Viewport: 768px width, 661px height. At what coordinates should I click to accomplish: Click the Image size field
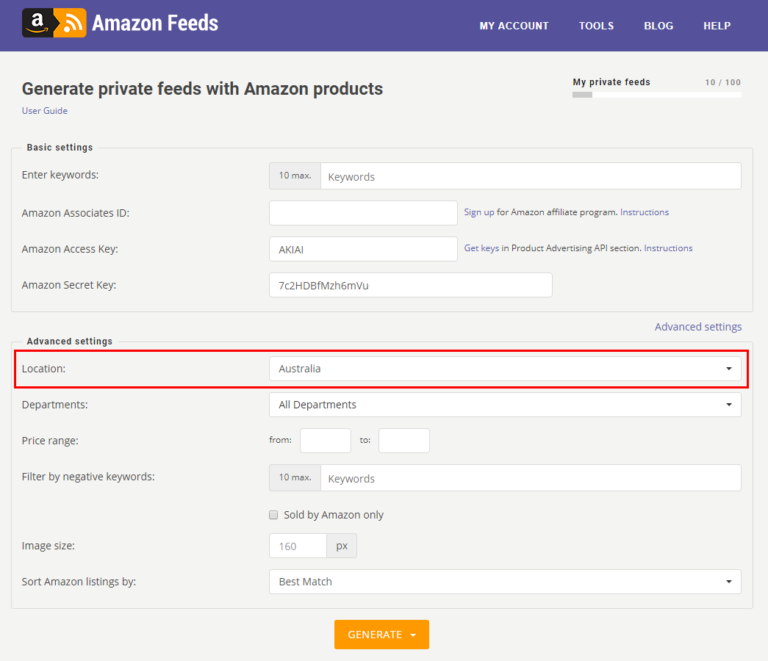(x=298, y=546)
